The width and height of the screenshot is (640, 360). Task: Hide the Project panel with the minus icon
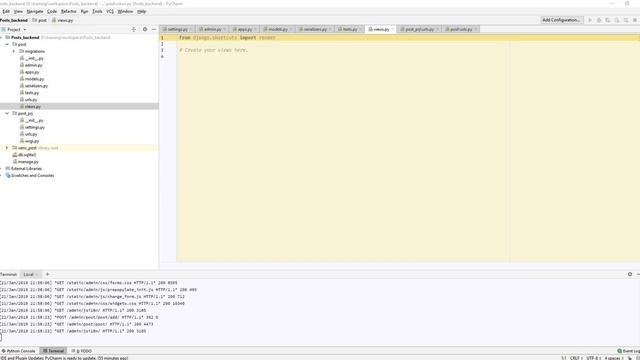click(x=154, y=29)
